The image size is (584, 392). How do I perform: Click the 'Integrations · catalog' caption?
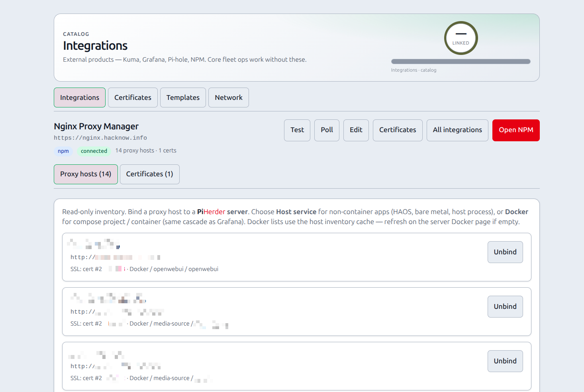click(414, 70)
